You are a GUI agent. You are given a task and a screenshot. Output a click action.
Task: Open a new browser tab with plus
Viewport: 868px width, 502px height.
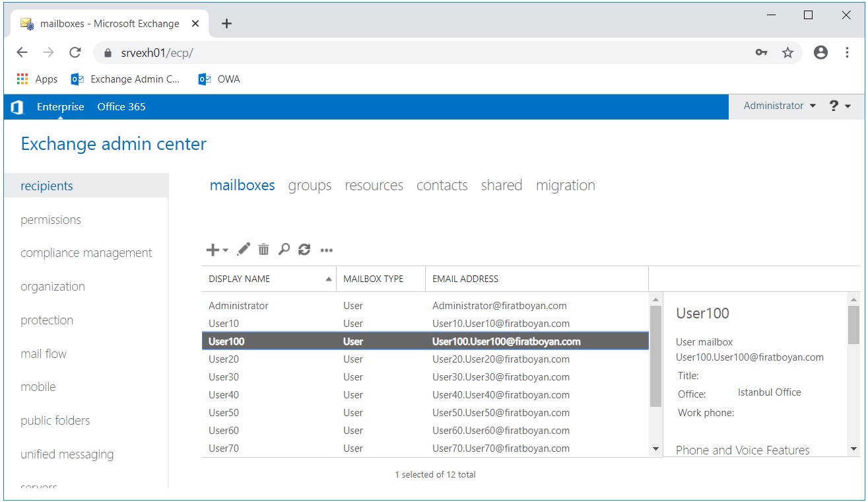coord(226,24)
